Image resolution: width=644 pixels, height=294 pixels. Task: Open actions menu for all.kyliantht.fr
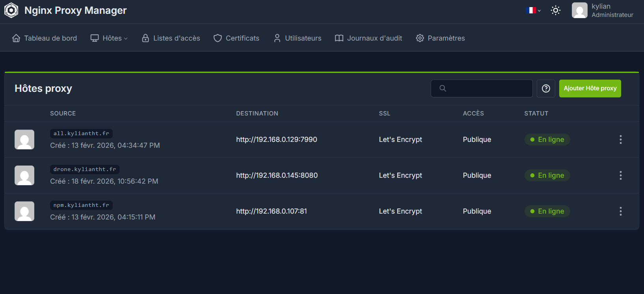click(620, 140)
